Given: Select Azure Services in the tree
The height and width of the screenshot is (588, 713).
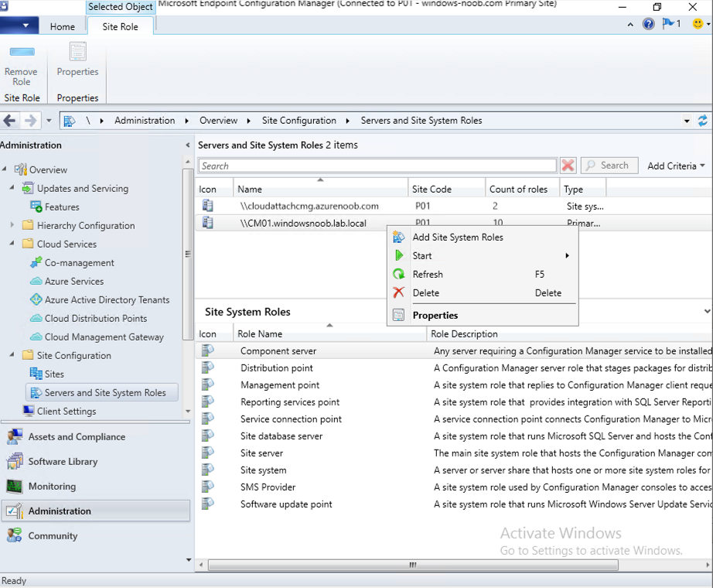Looking at the screenshot, I should pos(74,282).
